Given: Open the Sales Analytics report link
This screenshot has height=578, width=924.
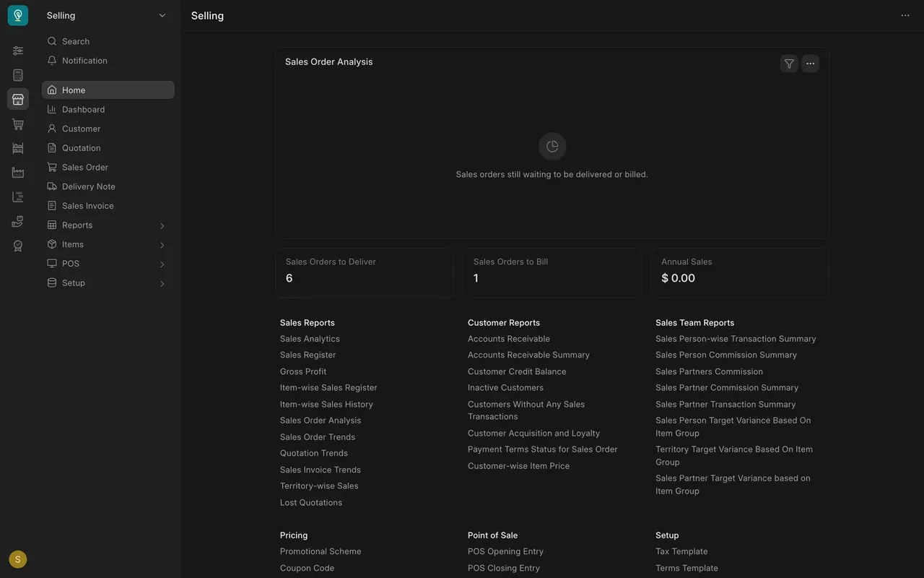Looking at the screenshot, I should (x=310, y=339).
